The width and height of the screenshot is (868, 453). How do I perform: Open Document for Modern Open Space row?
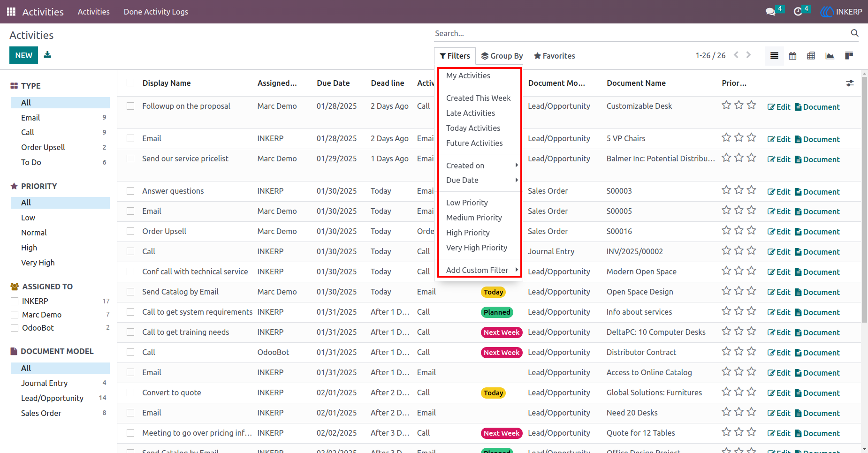tap(817, 272)
